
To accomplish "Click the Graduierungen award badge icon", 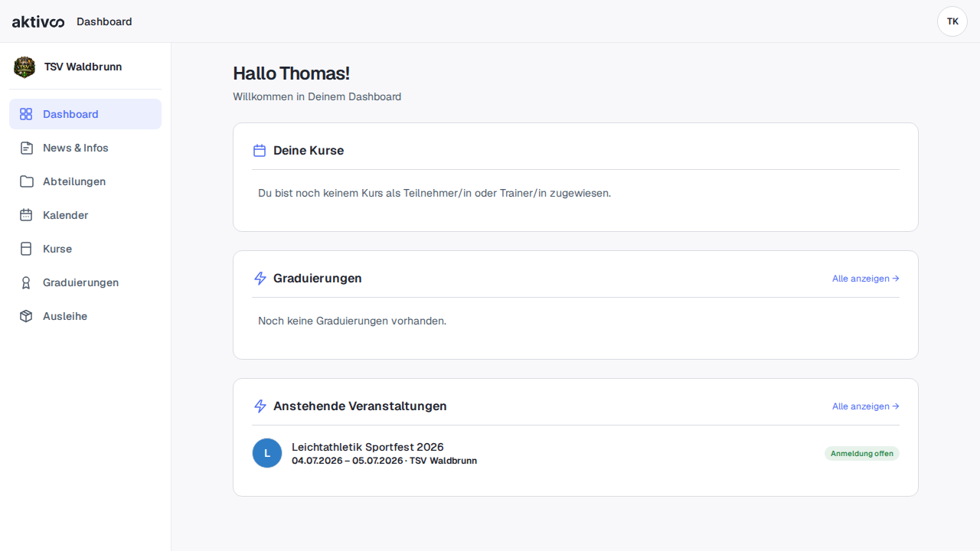I will point(26,282).
